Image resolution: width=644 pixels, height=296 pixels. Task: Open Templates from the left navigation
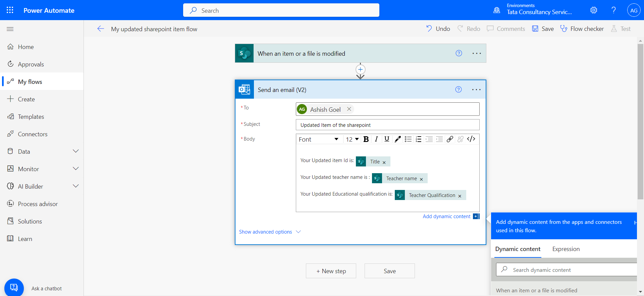31,117
